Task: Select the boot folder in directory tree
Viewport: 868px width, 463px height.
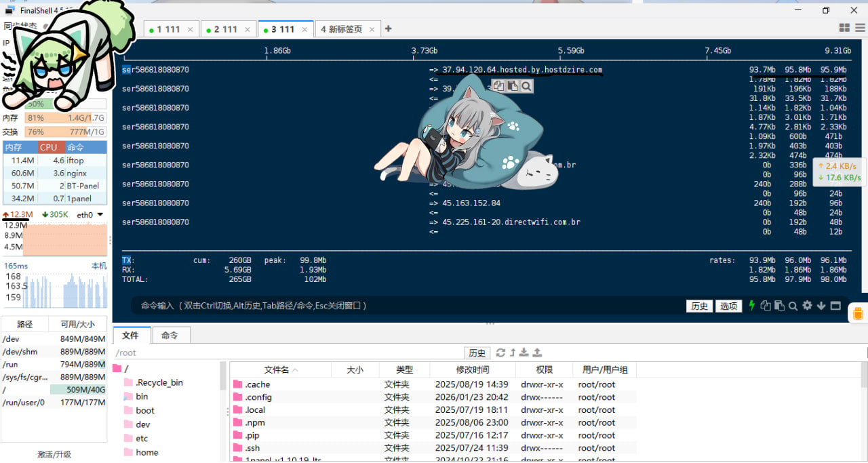Action: (x=144, y=410)
